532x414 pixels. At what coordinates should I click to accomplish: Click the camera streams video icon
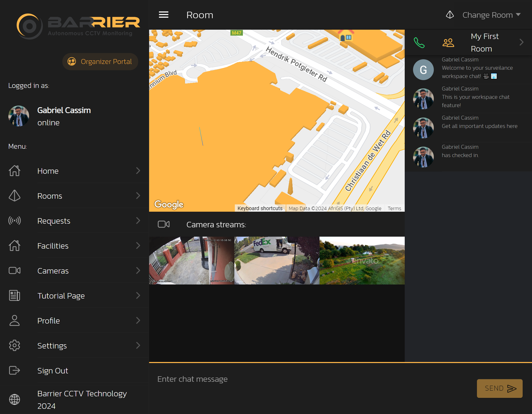click(x=164, y=224)
